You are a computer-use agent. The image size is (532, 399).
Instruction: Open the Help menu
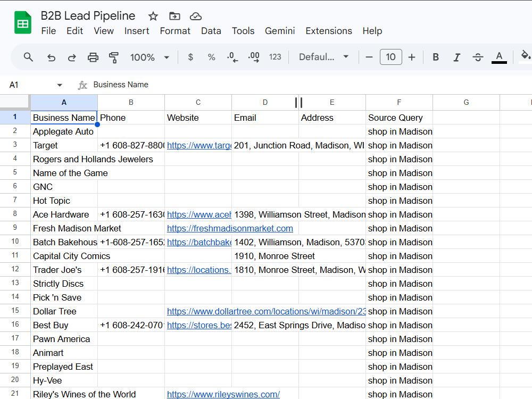(372, 31)
